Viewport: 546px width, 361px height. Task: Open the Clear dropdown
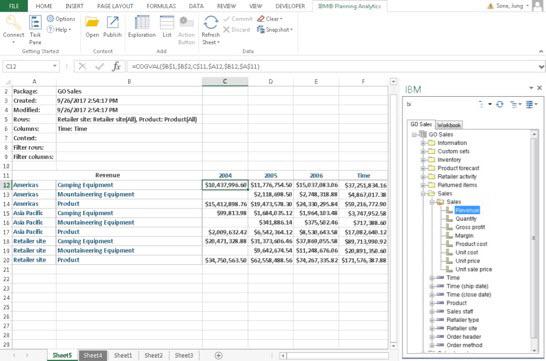(270, 19)
